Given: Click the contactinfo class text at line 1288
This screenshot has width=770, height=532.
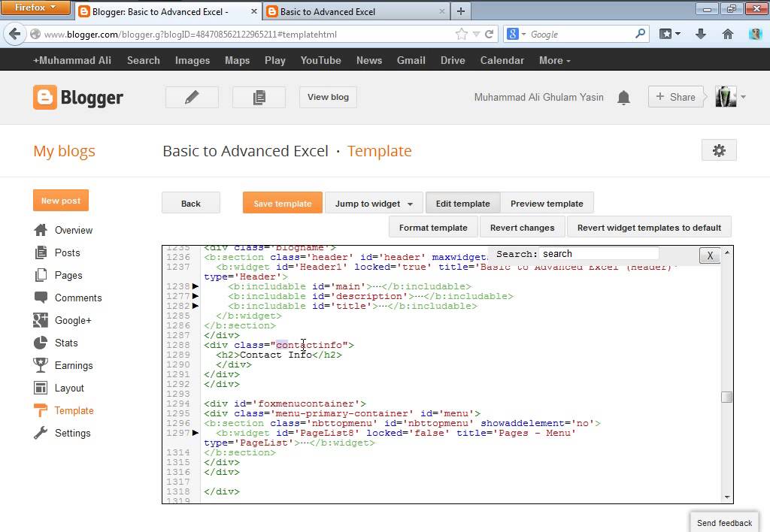Looking at the screenshot, I should click(309, 345).
